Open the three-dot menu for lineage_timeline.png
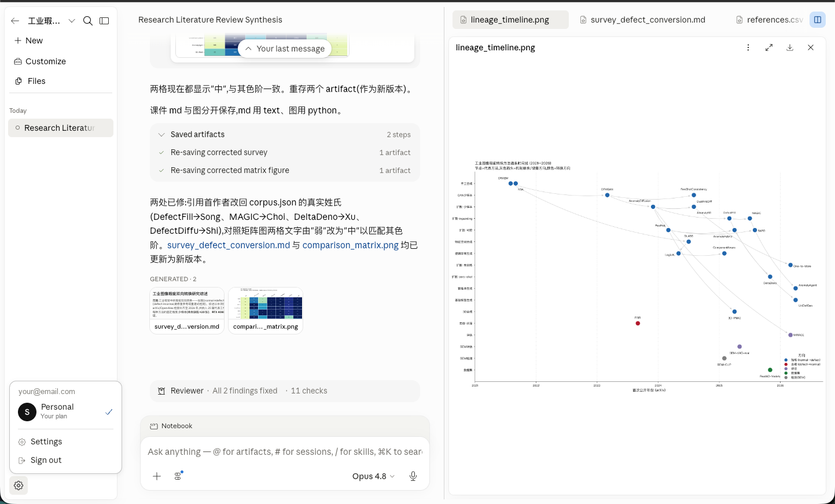This screenshot has width=835, height=504. (x=748, y=47)
